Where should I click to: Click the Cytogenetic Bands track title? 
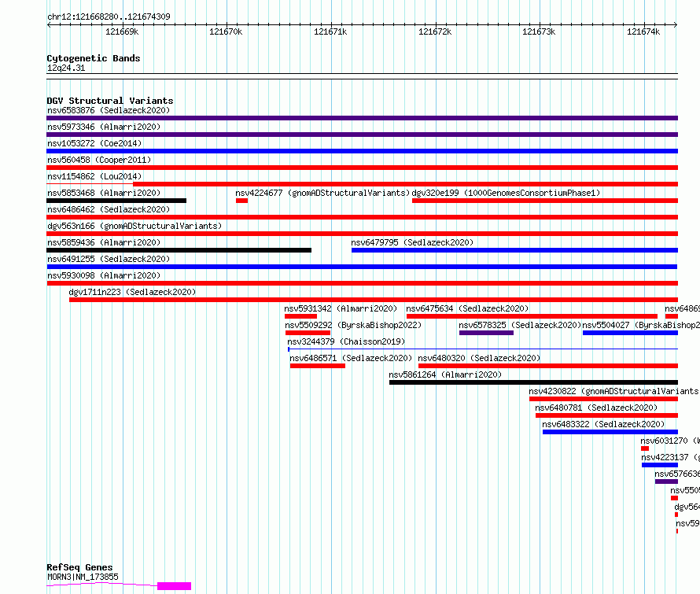(x=94, y=58)
